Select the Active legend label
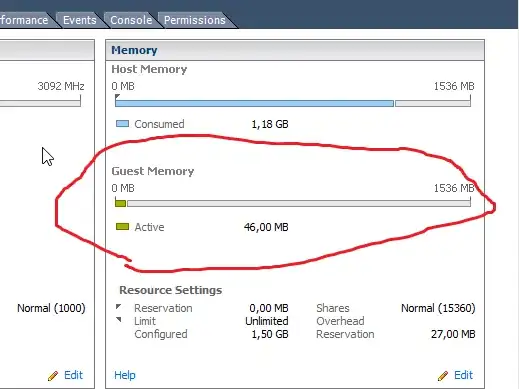This screenshot has width=519, height=389. coord(149,227)
